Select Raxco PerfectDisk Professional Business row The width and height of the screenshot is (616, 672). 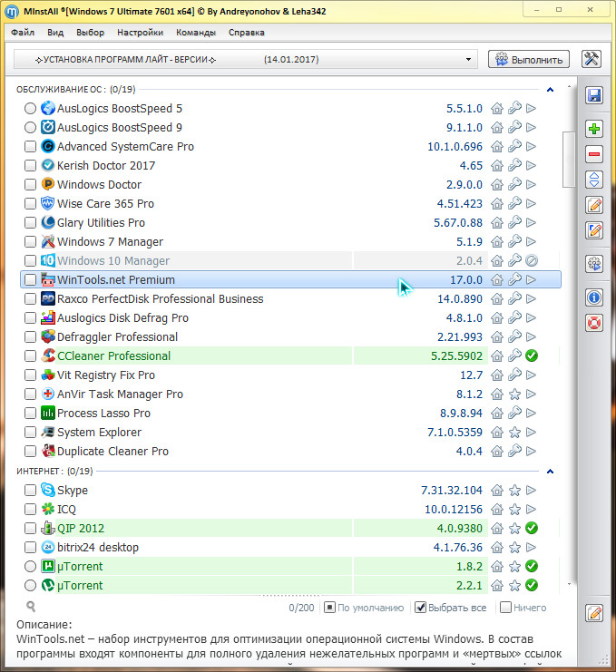290,298
